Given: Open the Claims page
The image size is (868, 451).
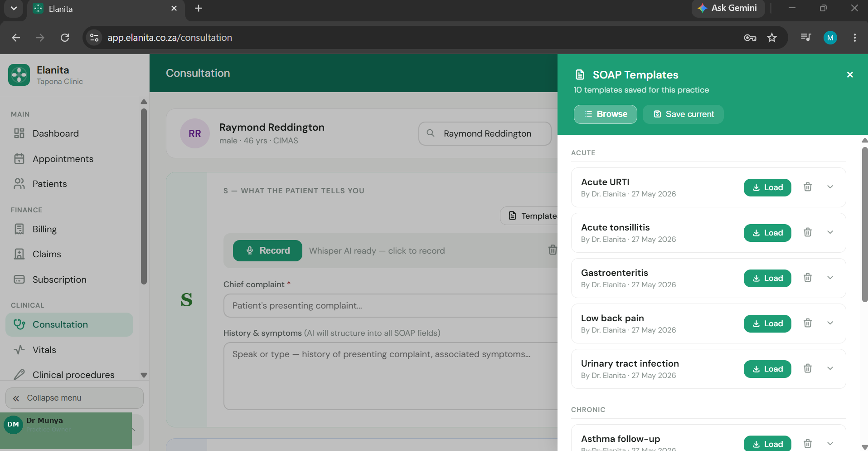Looking at the screenshot, I should coord(69,254).
